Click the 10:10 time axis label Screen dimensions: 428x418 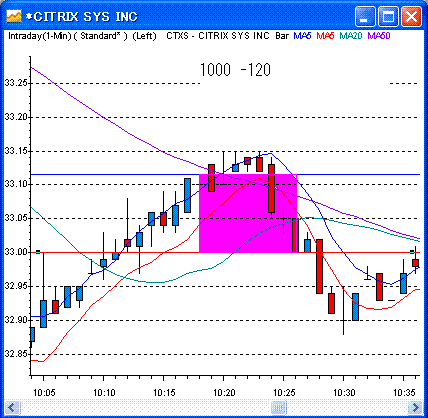pos(104,393)
